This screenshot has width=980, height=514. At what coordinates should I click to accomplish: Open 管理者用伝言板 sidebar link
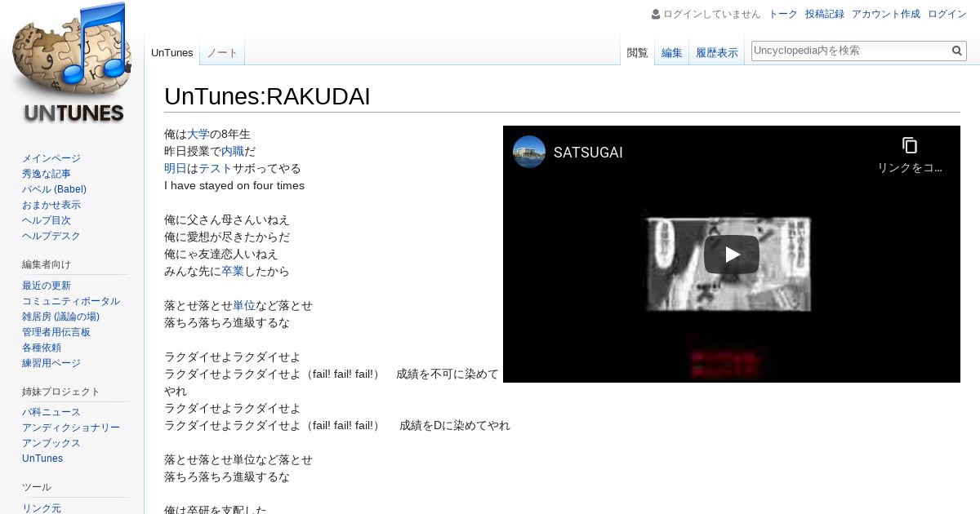point(56,332)
